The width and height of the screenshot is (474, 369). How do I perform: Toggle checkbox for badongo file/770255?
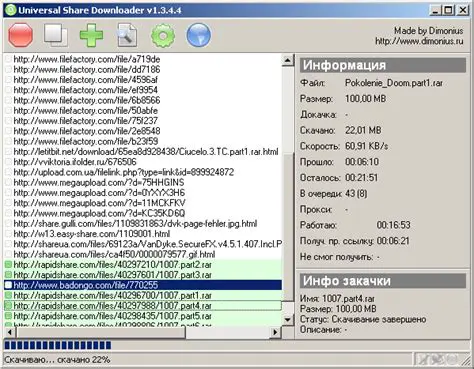(x=9, y=285)
